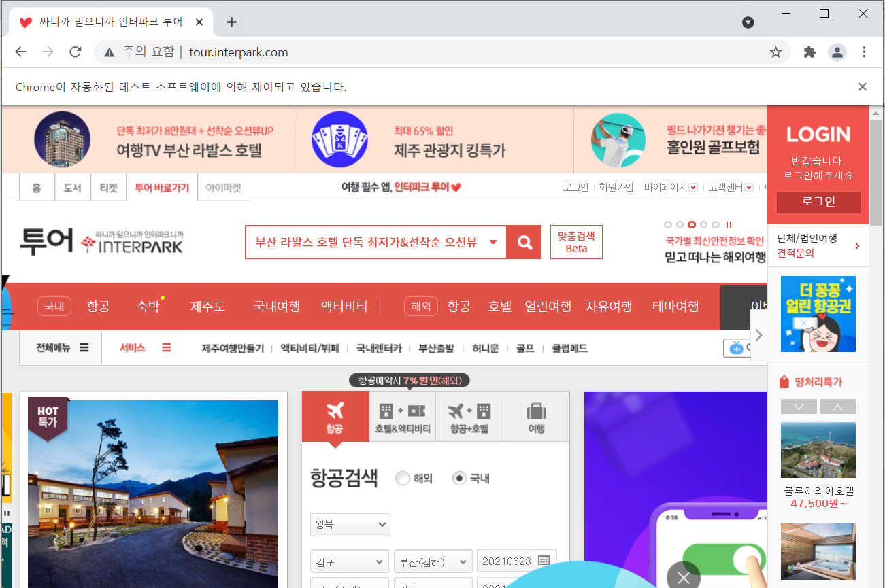The width and height of the screenshot is (885, 588).
Task: Open the 왕복 trip type dropdown
Action: [x=350, y=525]
